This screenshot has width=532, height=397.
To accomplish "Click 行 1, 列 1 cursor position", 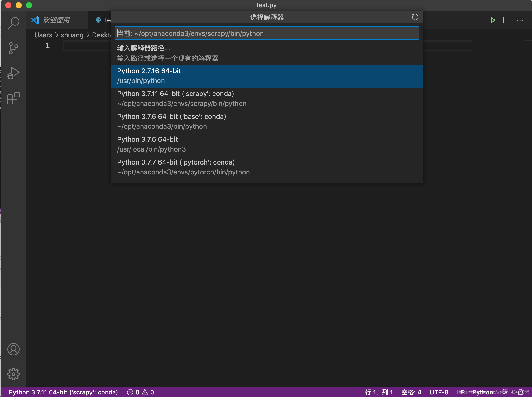I will [x=379, y=392].
